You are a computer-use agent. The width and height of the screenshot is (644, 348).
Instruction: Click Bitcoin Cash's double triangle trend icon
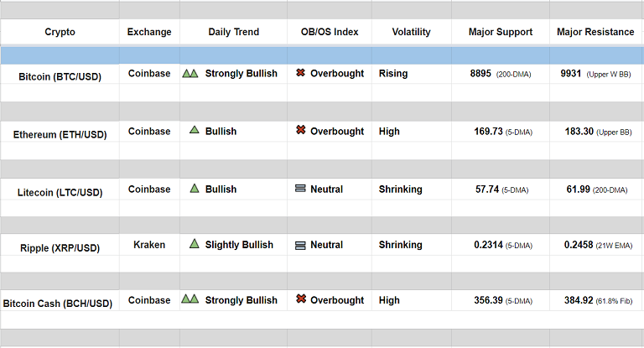190,299
